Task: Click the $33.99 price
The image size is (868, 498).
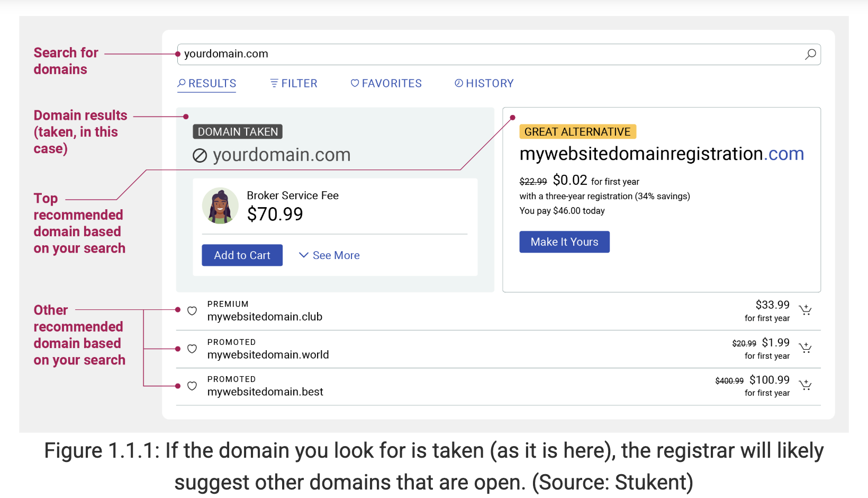Action: [x=772, y=305]
